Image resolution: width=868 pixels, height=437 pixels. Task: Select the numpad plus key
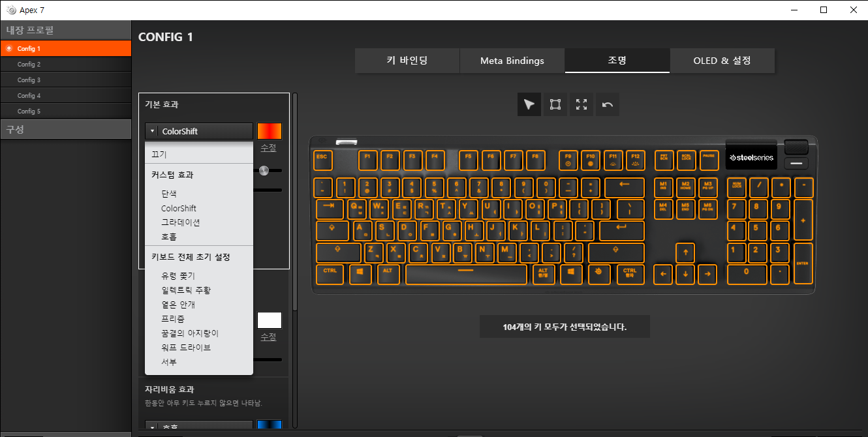coord(803,220)
